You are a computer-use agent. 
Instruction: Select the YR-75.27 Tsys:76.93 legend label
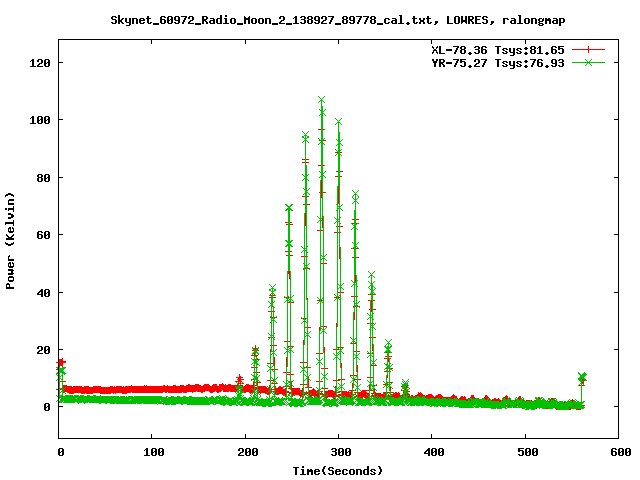pyautogui.click(x=497, y=62)
